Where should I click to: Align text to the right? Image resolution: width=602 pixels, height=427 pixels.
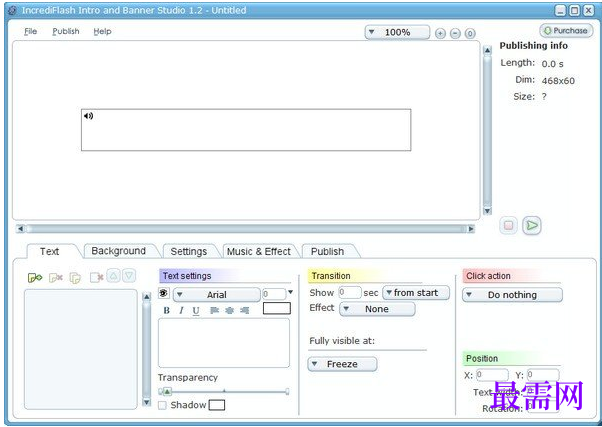pos(245,310)
